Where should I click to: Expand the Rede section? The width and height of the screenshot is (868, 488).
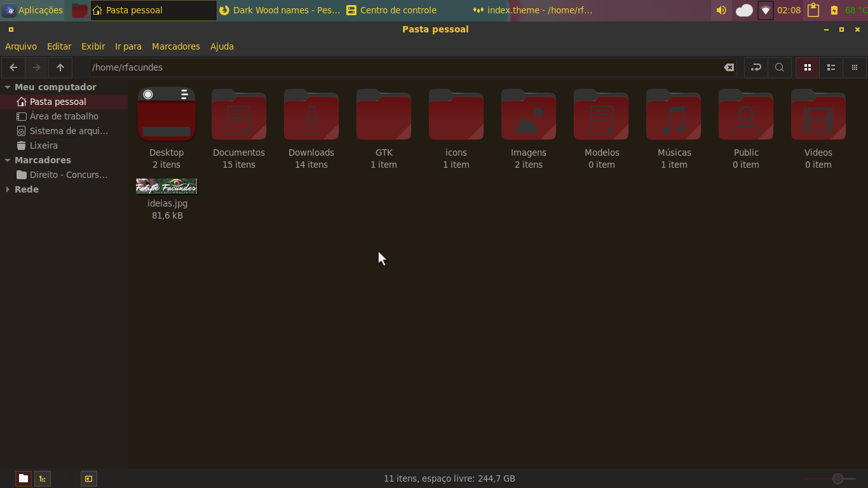[8, 189]
